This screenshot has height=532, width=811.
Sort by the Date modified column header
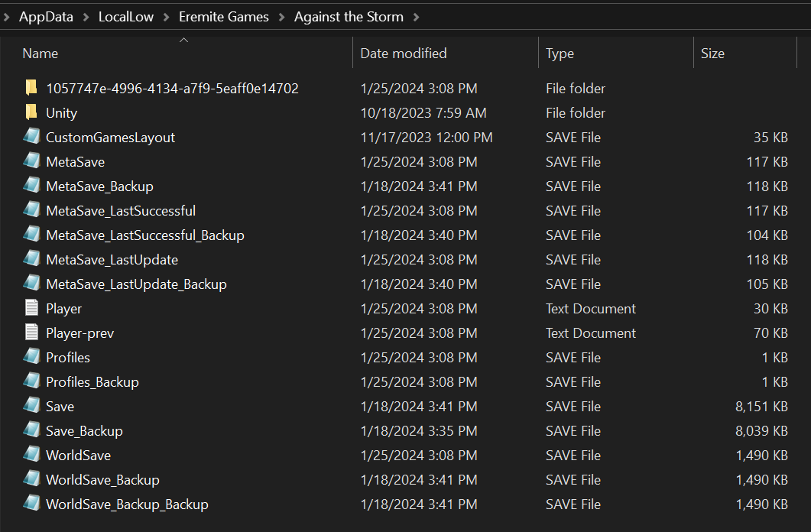coord(404,54)
